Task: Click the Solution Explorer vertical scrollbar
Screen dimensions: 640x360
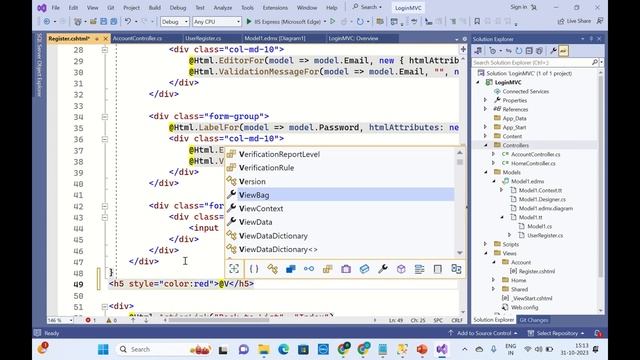Action: [x=600, y=176]
